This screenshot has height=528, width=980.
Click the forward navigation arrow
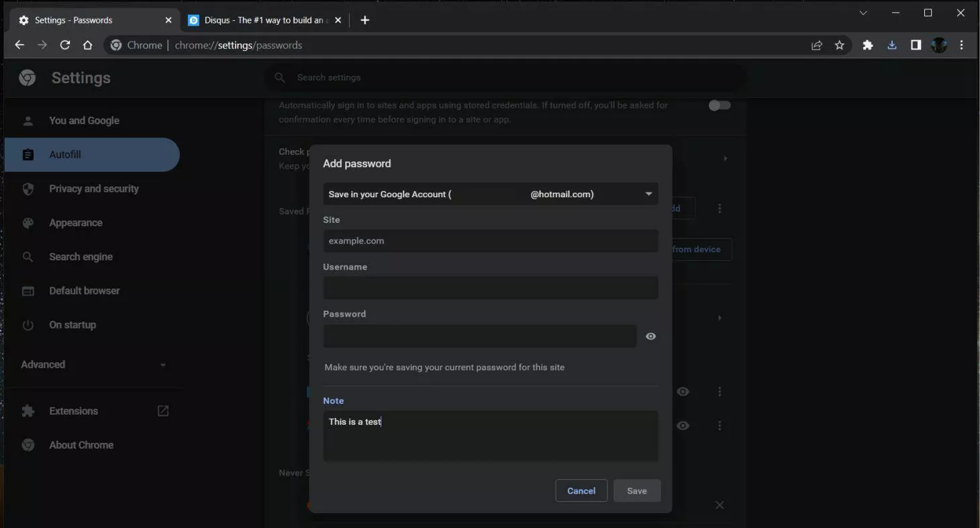(x=42, y=45)
